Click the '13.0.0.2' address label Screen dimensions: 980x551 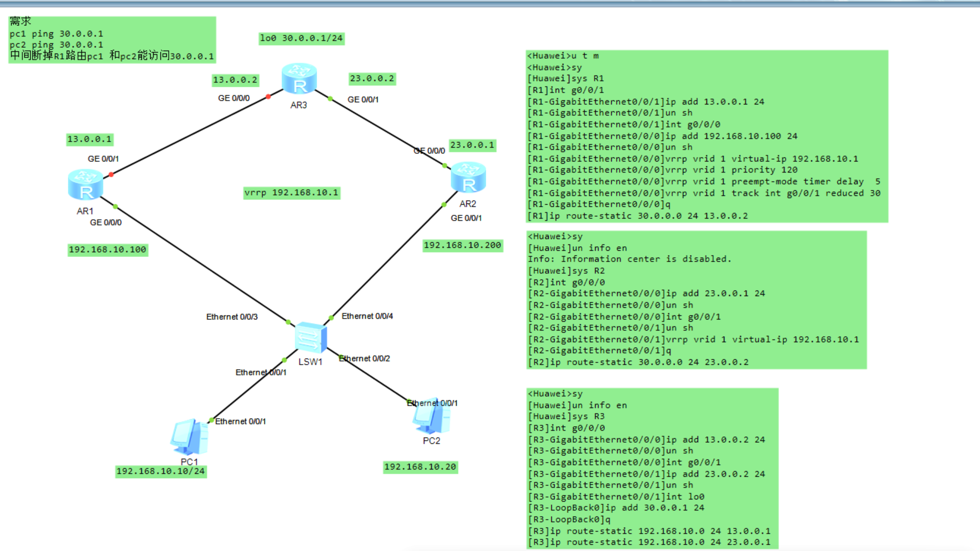(x=235, y=80)
